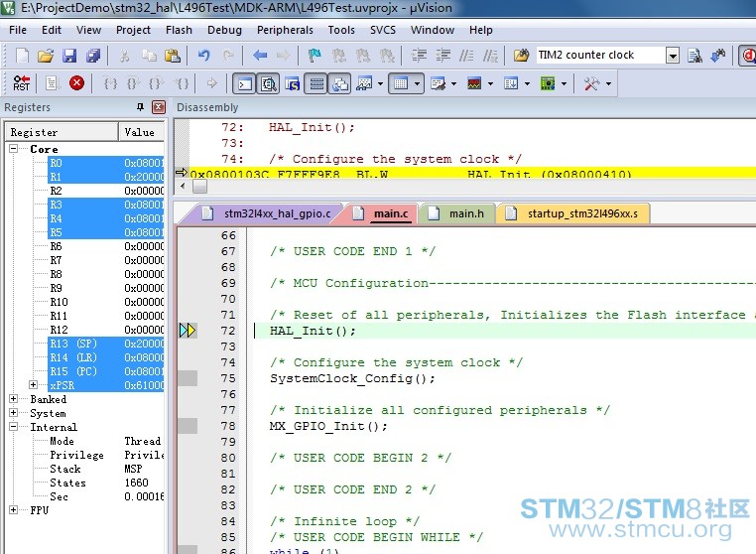Collapse the Internal register group
This screenshot has width=756, height=554.
coord(14,427)
